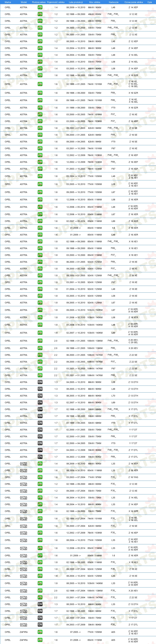The height and width of the screenshot is (644, 156).
Task: Click the production date 07.2005 ->
Action: (75, 632)
